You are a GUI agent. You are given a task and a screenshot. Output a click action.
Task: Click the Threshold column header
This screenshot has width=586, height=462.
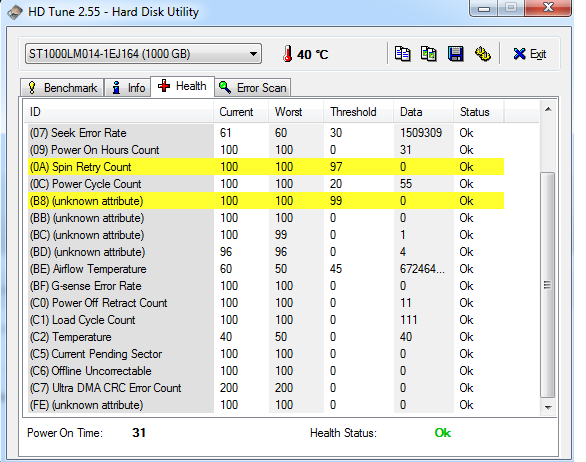(x=358, y=112)
